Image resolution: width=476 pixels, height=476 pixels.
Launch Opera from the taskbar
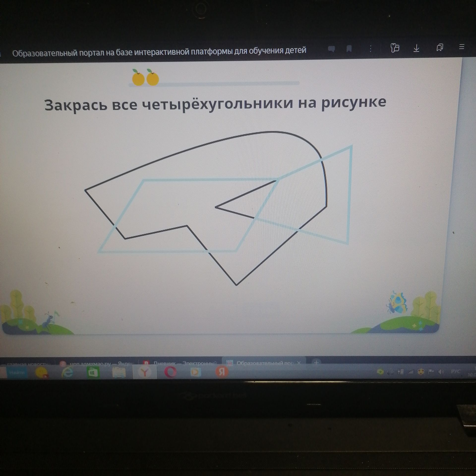[x=170, y=372]
